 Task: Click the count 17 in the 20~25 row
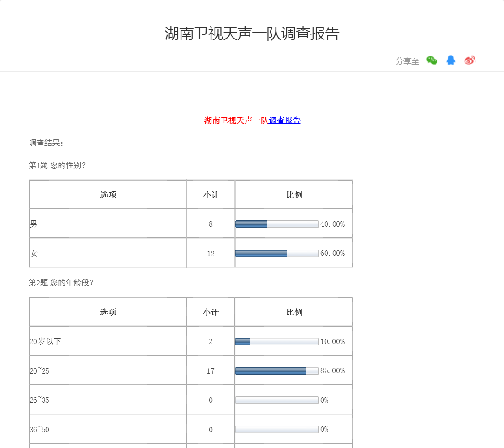pos(211,371)
